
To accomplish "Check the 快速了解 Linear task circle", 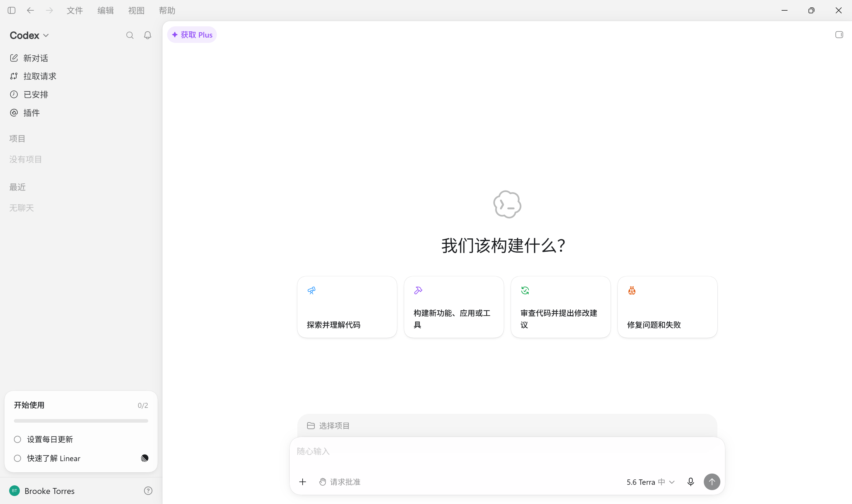I will click(17, 458).
